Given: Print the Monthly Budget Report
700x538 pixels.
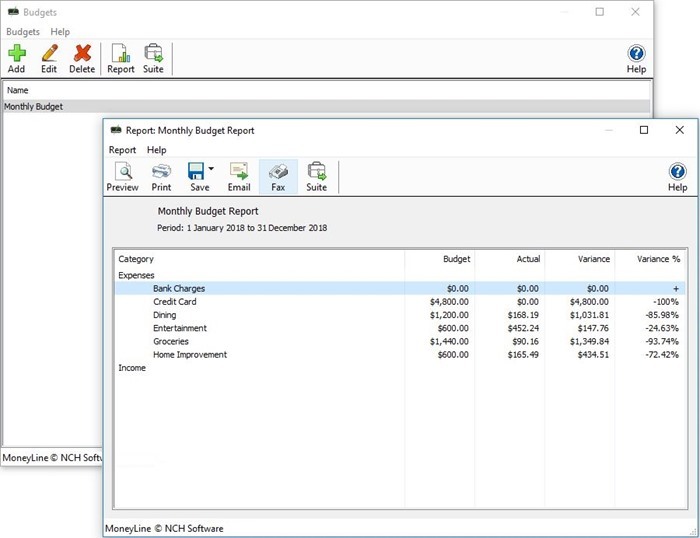Looking at the screenshot, I should point(161,177).
